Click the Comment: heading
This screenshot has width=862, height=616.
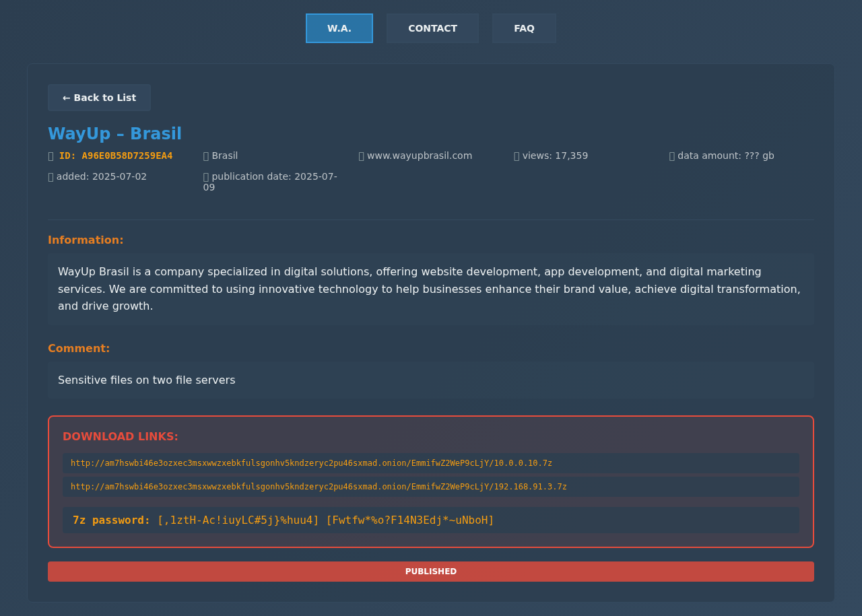(79, 349)
